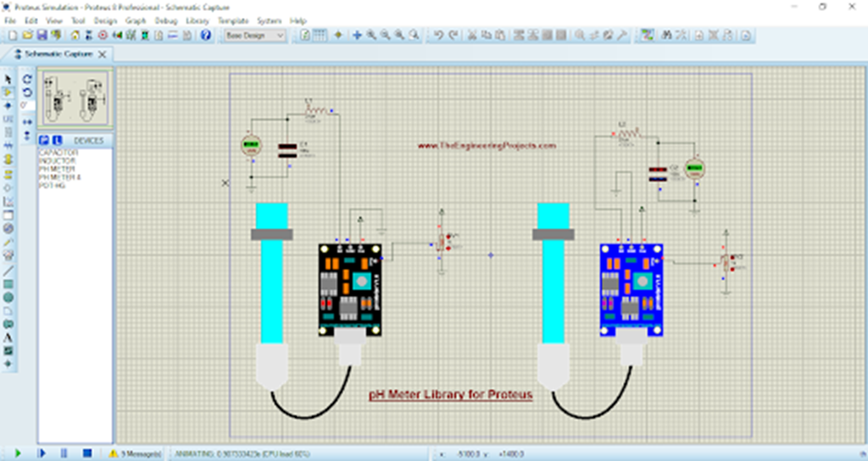Open the Base Design variant dropdown
The image size is (868, 461).
coord(254,36)
